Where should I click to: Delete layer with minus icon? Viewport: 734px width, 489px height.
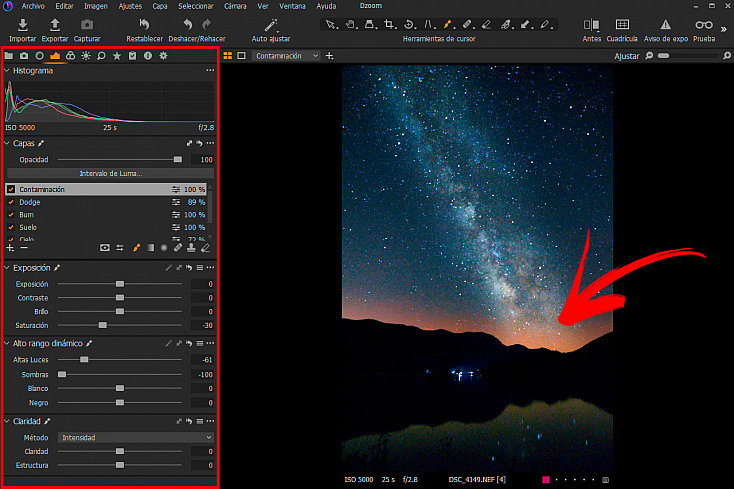[x=24, y=248]
